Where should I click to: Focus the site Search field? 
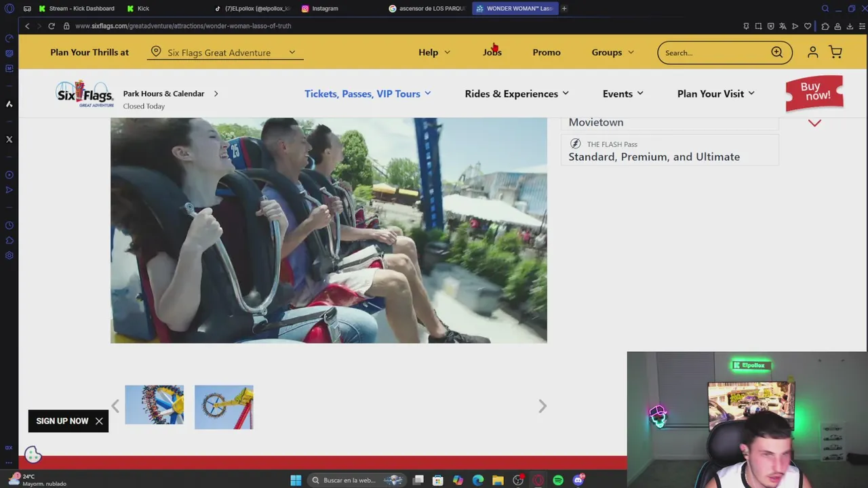coord(715,52)
